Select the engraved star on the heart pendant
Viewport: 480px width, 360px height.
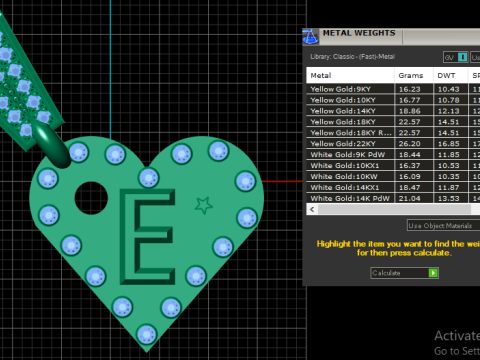tap(204, 205)
